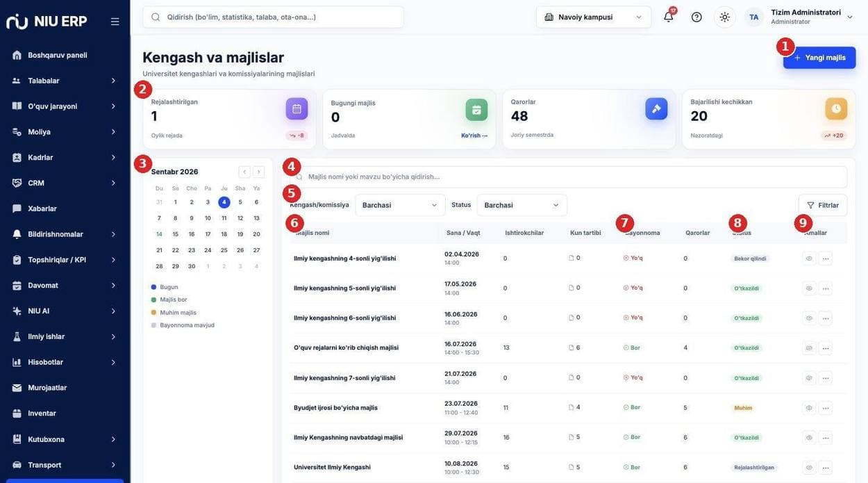The height and width of the screenshot is (483, 868).
Task: Click the meeting name search field
Action: pyautogui.click(x=568, y=177)
